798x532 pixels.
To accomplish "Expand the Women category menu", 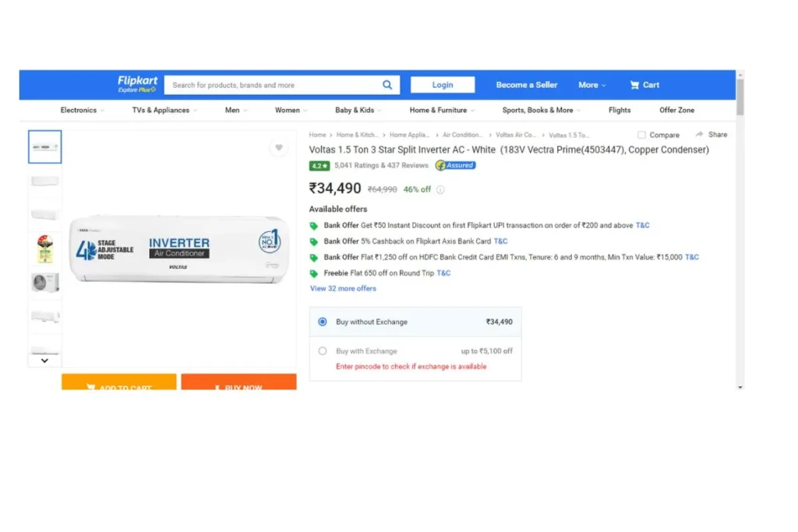I will [291, 111].
